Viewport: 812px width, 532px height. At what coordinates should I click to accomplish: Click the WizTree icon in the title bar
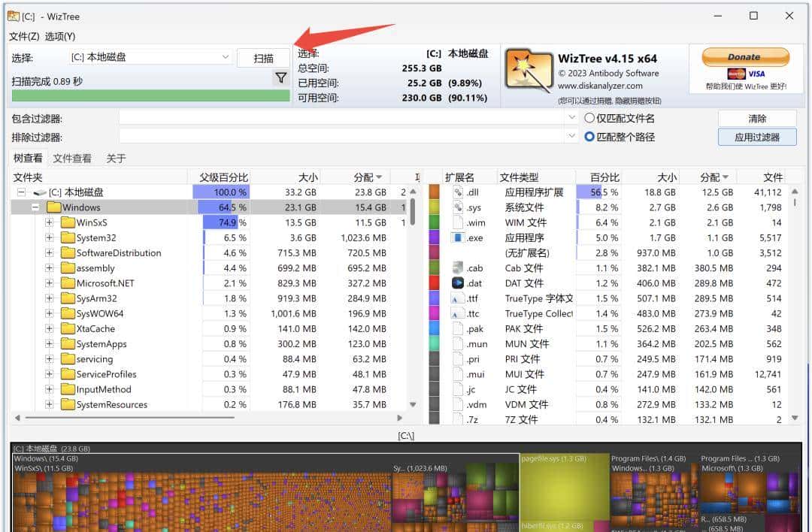pyautogui.click(x=12, y=16)
